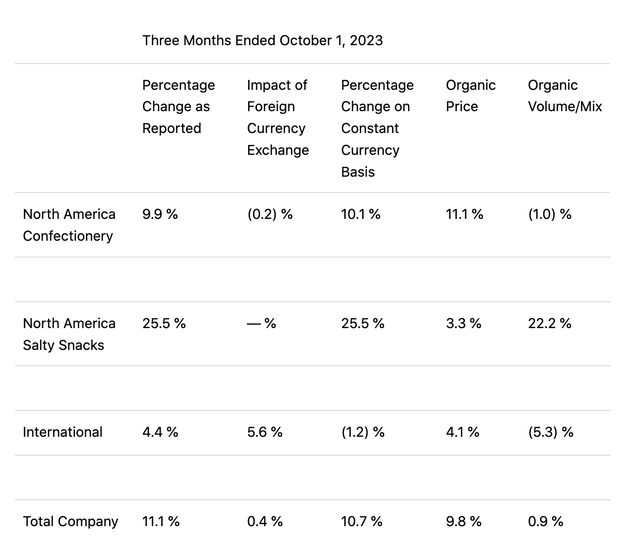Click the 9.9 % value for Confectionery

[160, 214]
